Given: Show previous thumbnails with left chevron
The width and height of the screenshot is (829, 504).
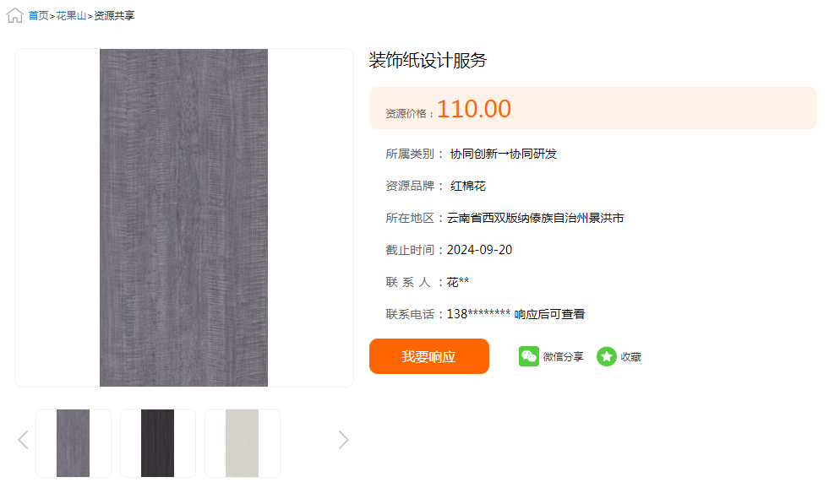Looking at the screenshot, I should tap(23, 440).
